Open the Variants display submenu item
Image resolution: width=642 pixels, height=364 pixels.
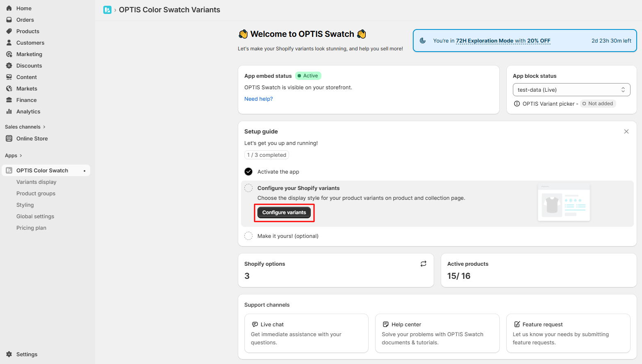36,182
